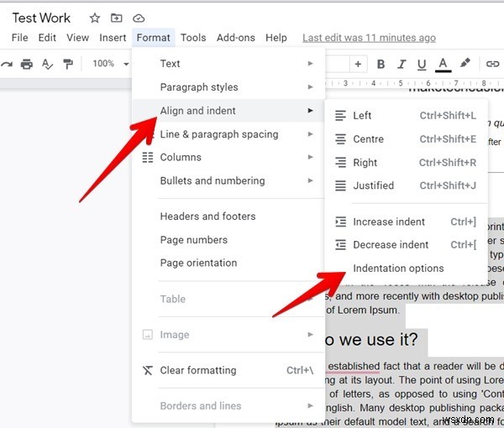
Task: Click the Image icon in Format menu
Action: tap(148, 335)
